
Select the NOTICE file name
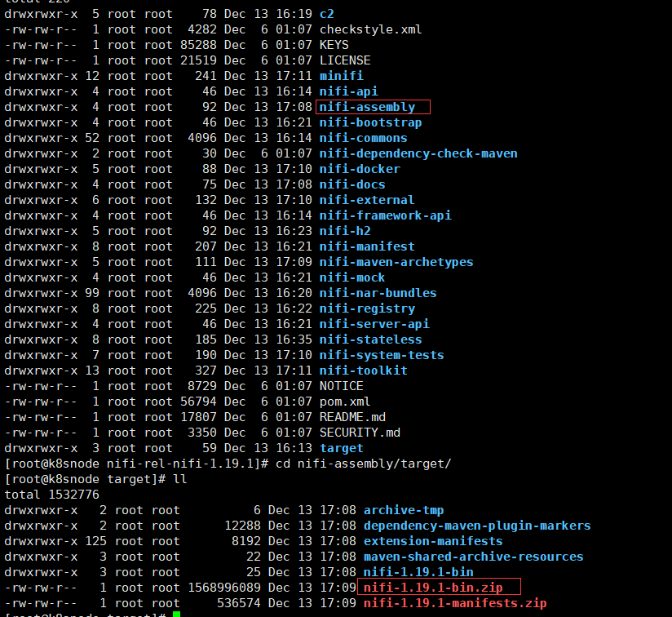342,386
